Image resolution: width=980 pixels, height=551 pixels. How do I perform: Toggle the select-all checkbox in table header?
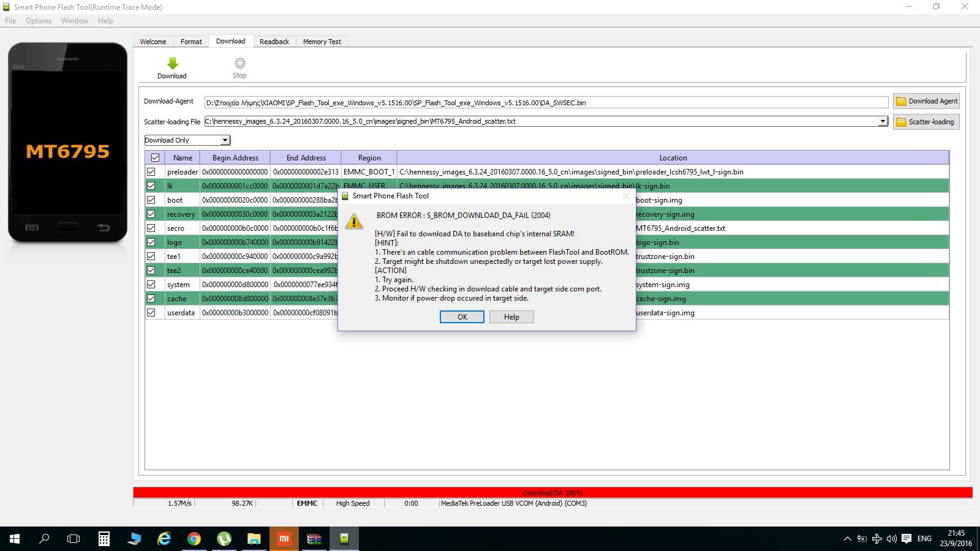coord(155,158)
